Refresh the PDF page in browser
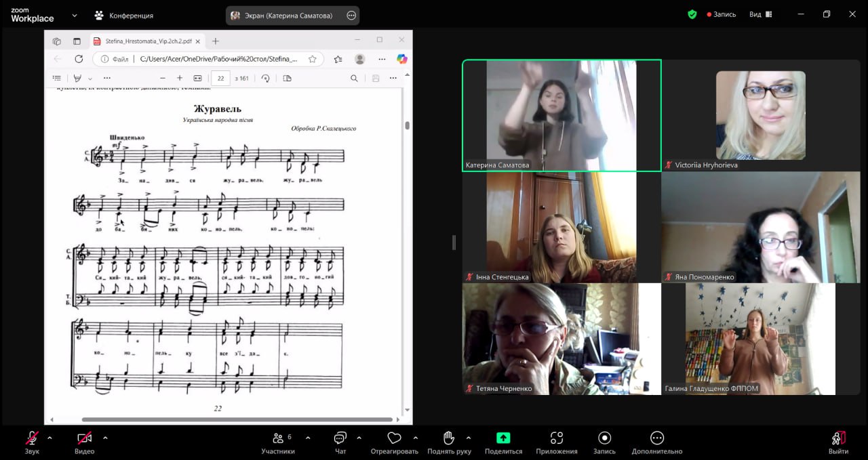This screenshot has height=460, width=868. pyautogui.click(x=79, y=59)
